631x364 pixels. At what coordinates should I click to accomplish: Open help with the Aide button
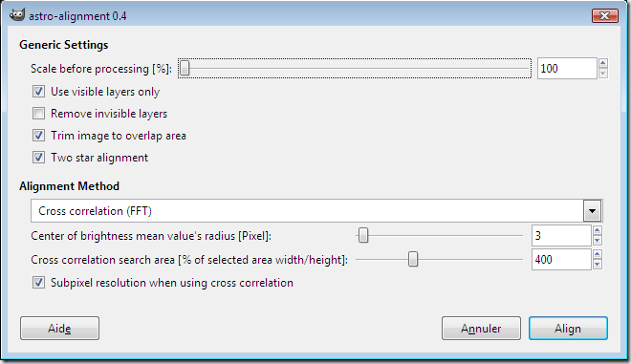coord(59,329)
